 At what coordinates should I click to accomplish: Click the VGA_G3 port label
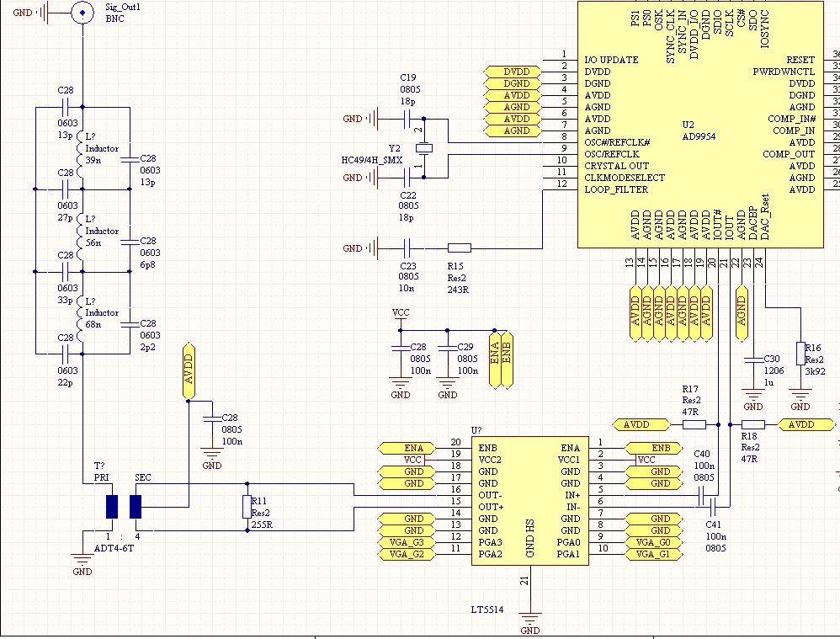(x=407, y=541)
